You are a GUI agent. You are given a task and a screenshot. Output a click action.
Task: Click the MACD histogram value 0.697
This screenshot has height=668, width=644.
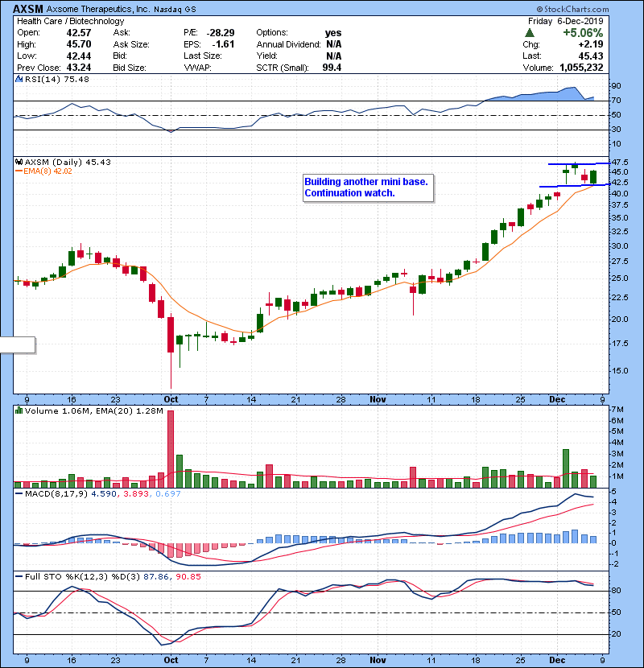[x=168, y=494]
